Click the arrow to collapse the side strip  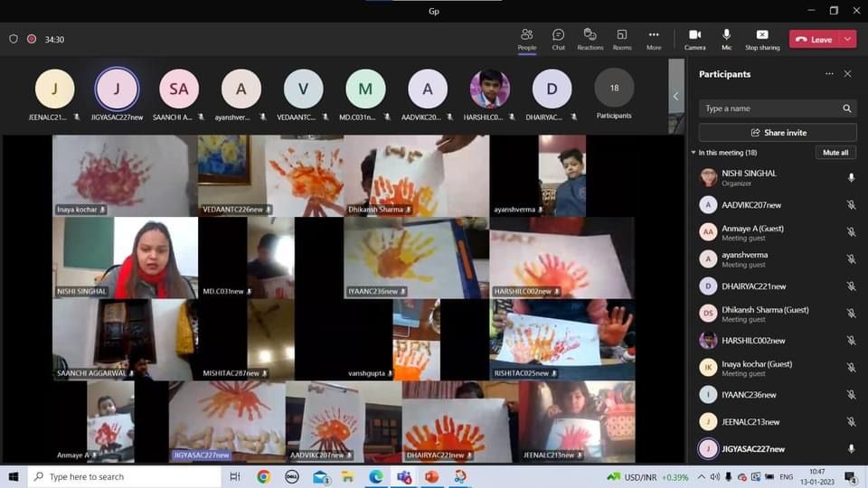[x=675, y=96]
